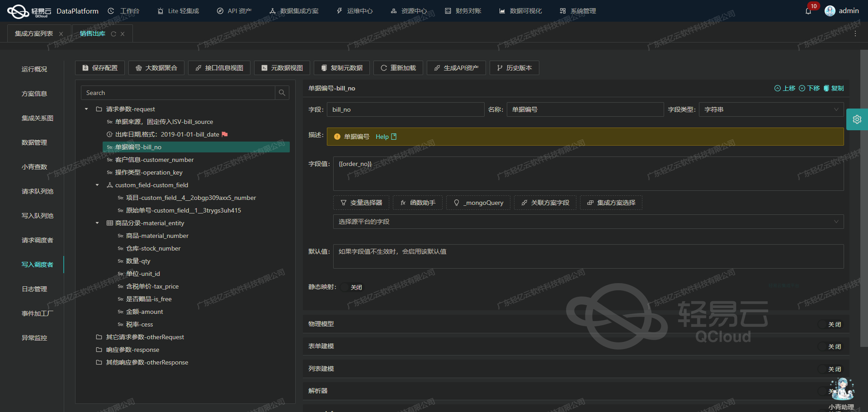
Task: Open the API 资产 menu
Action: (234, 11)
